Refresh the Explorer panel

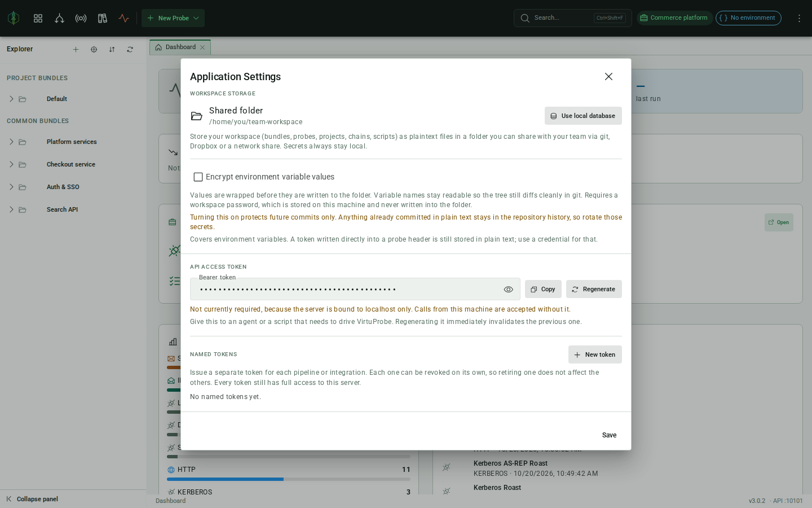tap(130, 49)
